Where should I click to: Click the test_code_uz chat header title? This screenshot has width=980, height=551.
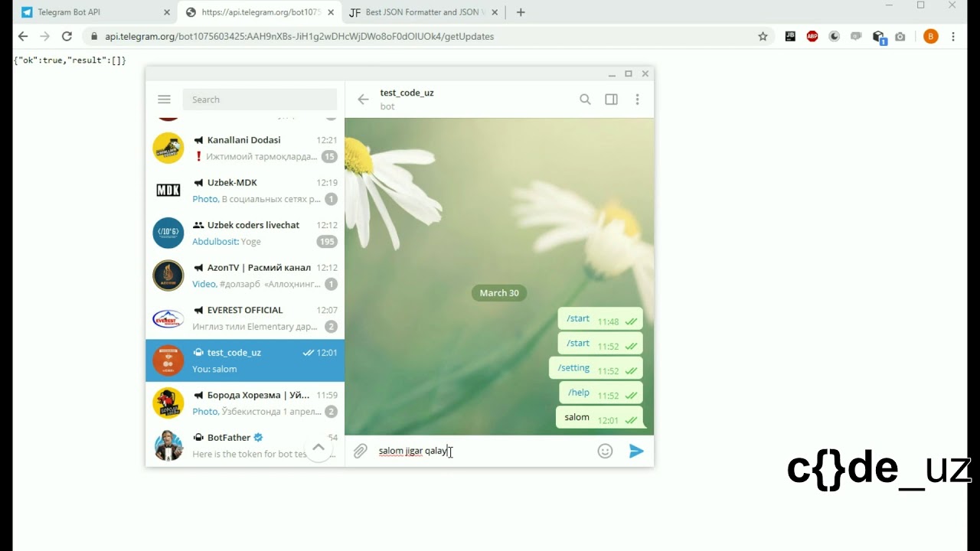coord(407,93)
